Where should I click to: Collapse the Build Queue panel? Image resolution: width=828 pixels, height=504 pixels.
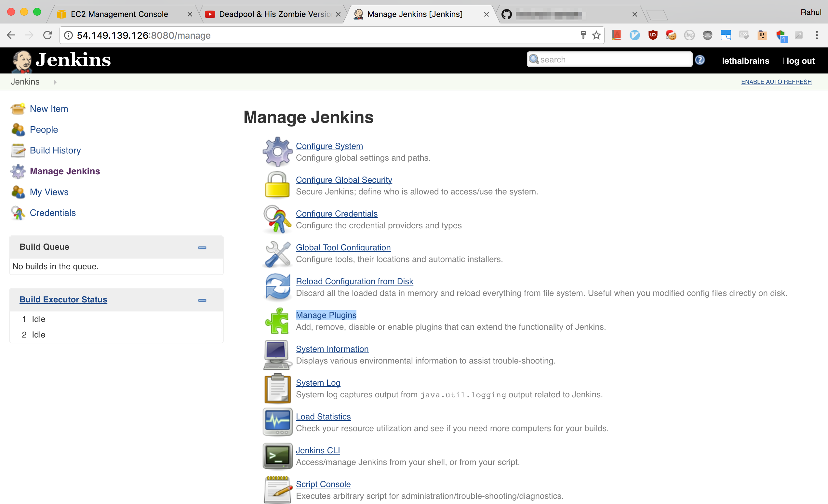202,247
